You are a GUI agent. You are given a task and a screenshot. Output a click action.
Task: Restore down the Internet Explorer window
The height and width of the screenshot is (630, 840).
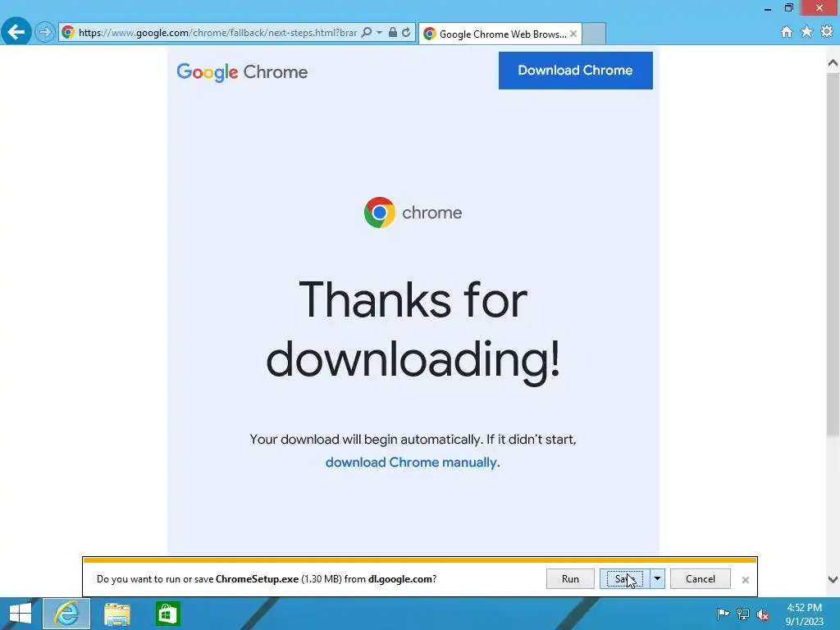click(788, 7)
